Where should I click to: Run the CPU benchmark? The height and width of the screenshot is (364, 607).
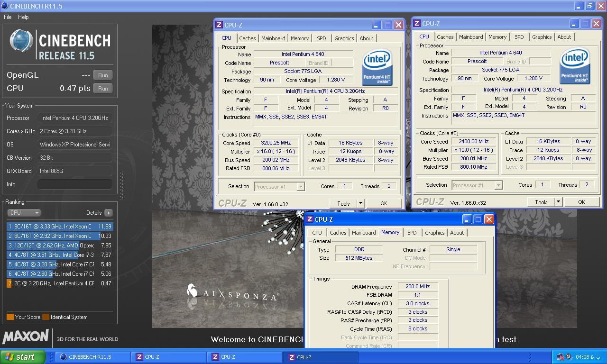pyautogui.click(x=103, y=88)
